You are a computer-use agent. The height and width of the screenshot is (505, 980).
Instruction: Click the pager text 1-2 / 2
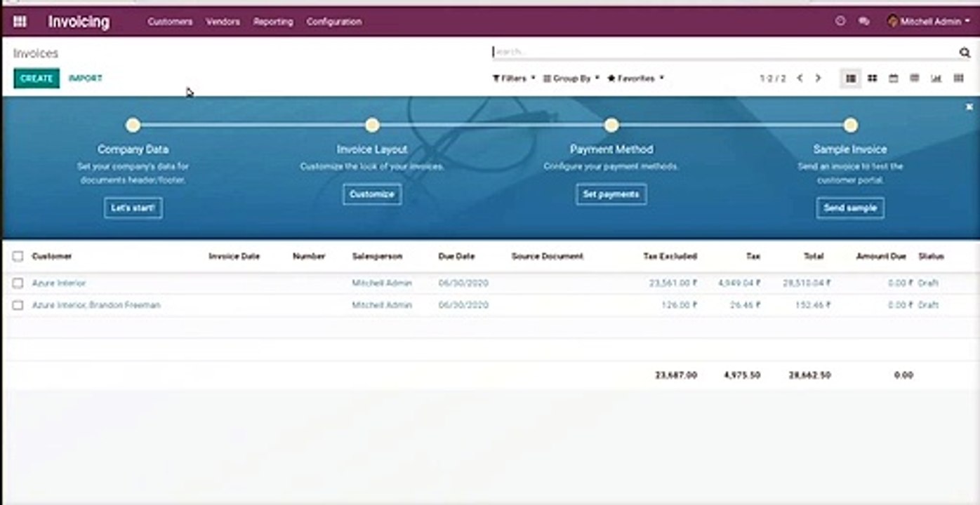click(773, 79)
